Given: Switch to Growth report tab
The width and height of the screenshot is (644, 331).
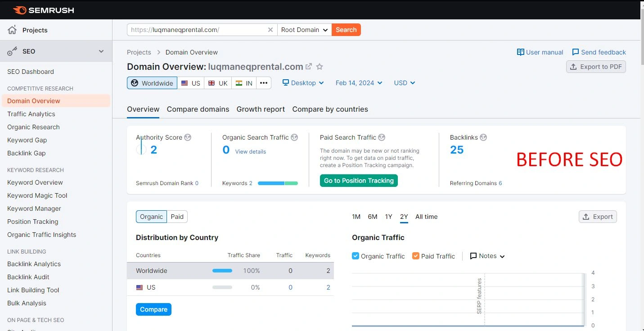Looking at the screenshot, I should pos(261,109).
